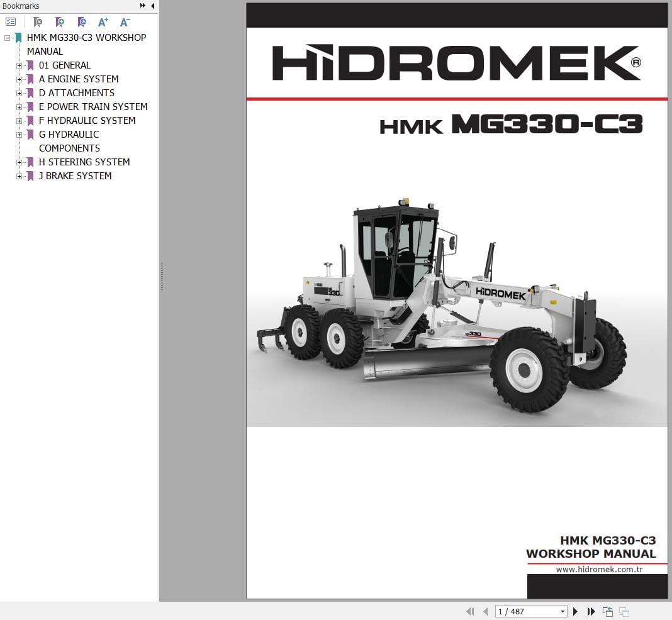Click the HIDROMEK logo on the cover page
Screen dimensions: 672x620
[456, 62]
